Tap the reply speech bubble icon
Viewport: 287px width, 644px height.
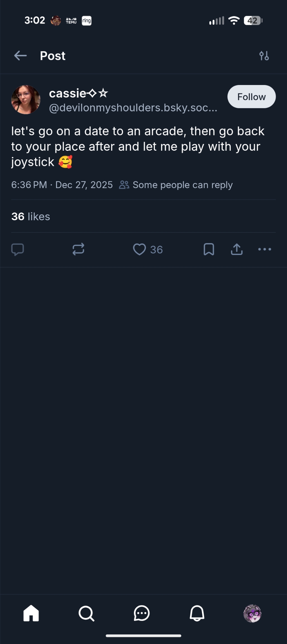coord(18,250)
